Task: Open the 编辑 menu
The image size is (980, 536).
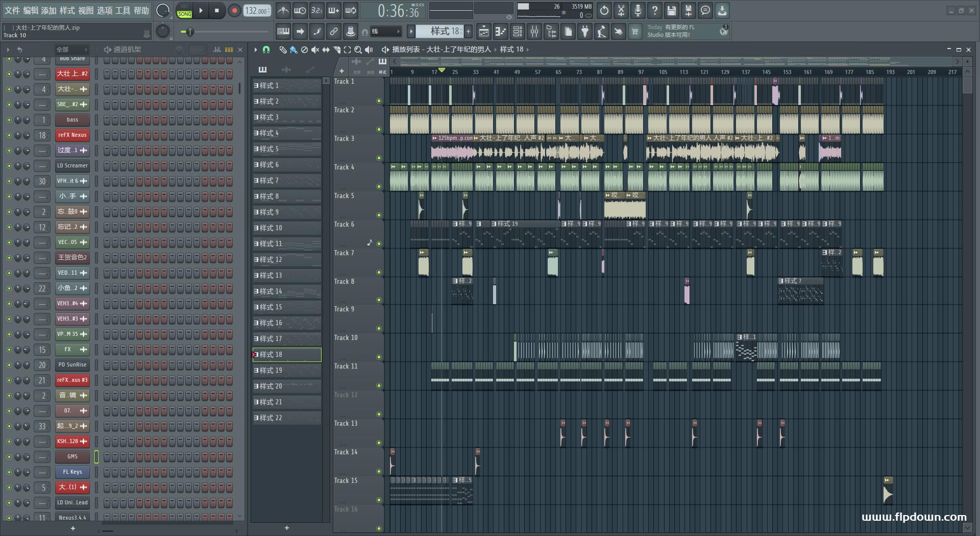Action: point(31,11)
